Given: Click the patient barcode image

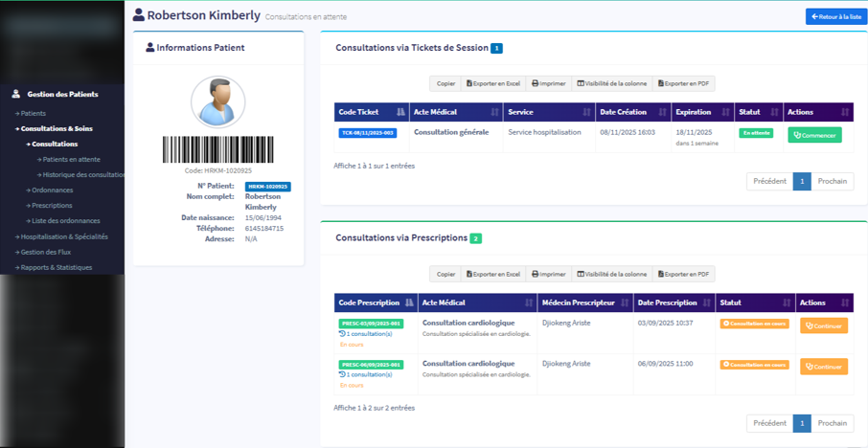Looking at the screenshot, I should coord(217,149).
